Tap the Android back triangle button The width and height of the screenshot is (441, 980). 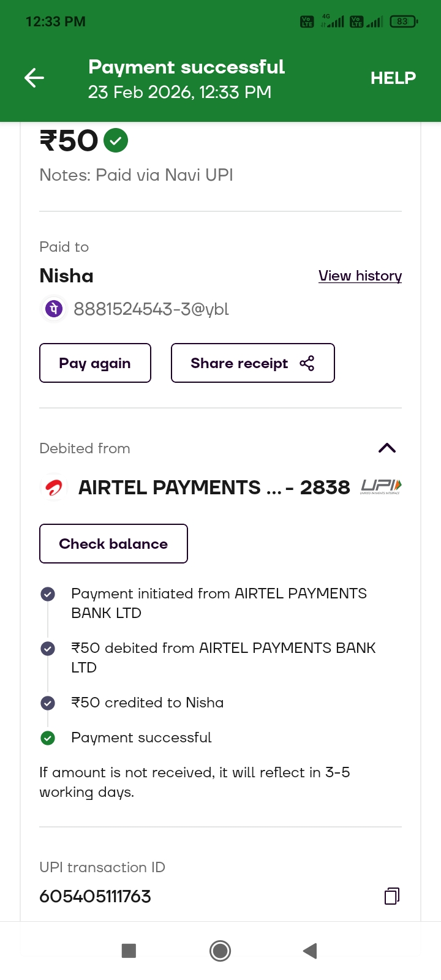coord(310,951)
